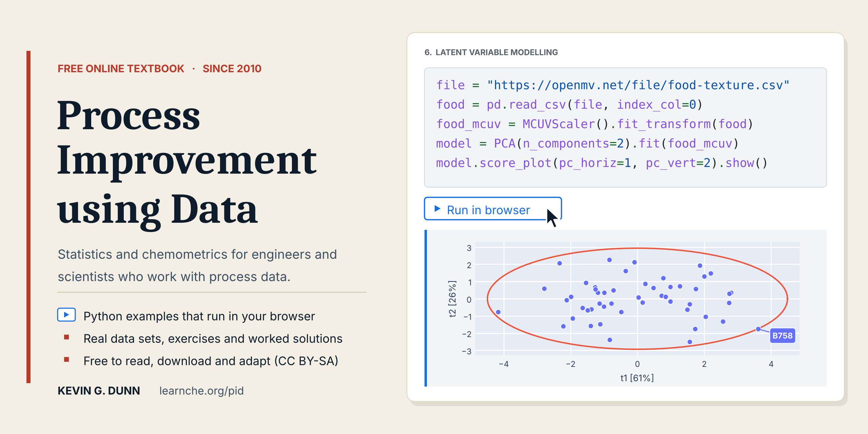Click the 6. LATENT VARIABLE MODELLING heading
The image size is (868, 434).
[x=491, y=52]
